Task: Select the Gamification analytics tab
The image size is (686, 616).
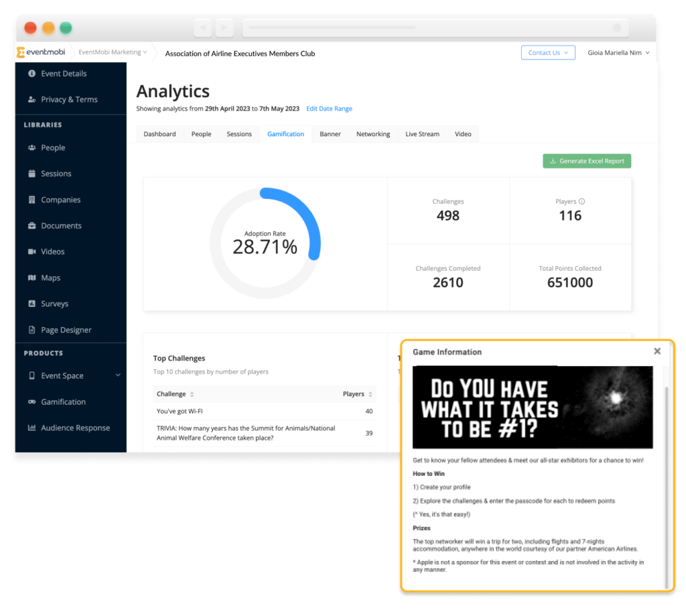Action: click(x=285, y=134)
